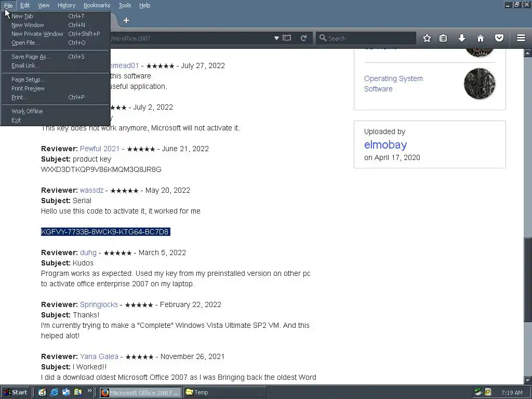Launch first quick-launch icon next to Start
Viewport: 532px width, 399px height.
pos(42,393)
